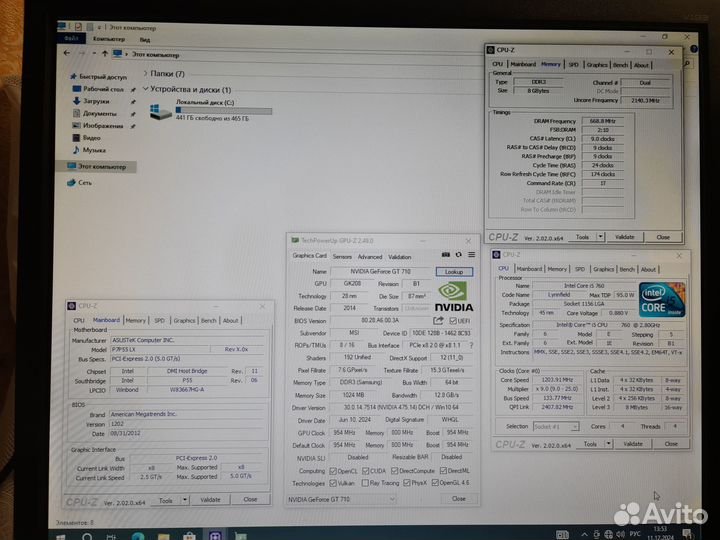Viewport: 720px width, 540px height.
Task: Click the Explorer forward arrow
Action: [82, 53]
